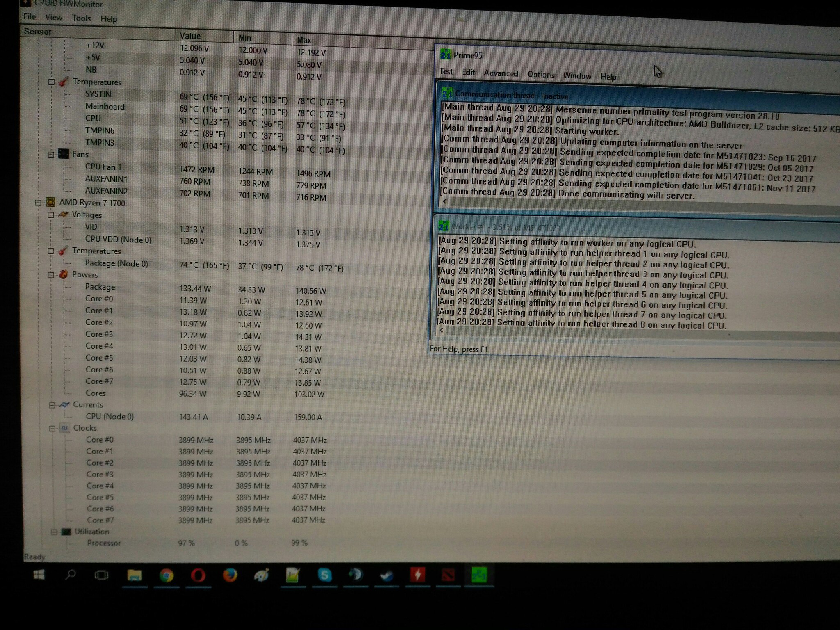Open the Tools menu in HWMonitor
840x630 pixels.
pyautogui.click(x=81, y=18)
